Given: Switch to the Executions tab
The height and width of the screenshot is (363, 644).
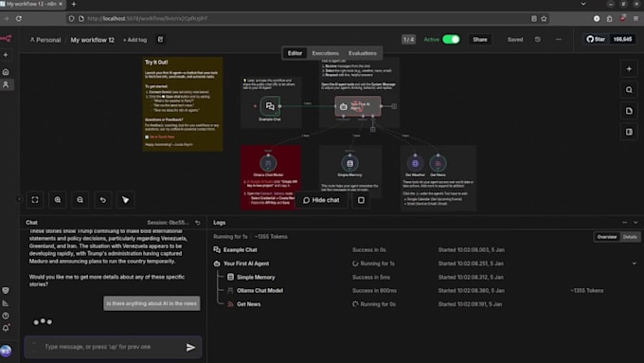Looking at the screenshot, I should tap(325, 53).
